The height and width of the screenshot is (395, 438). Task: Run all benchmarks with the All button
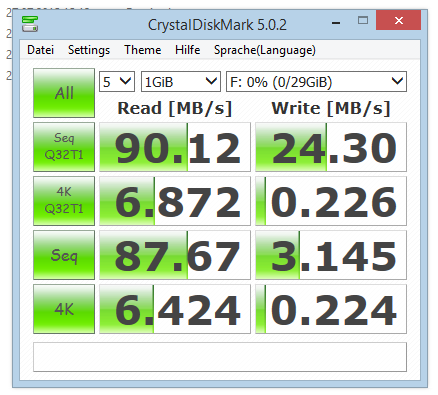coord(64,93)
